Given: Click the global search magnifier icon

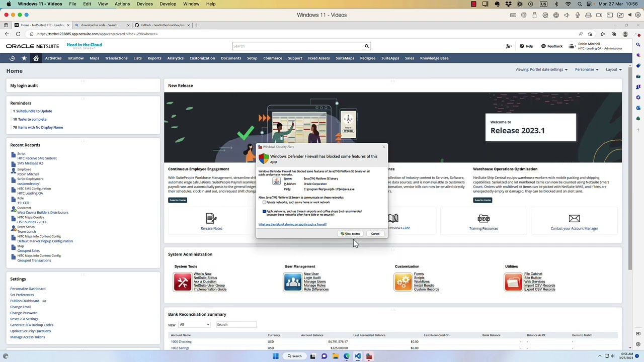Looking at the screenshot, I should pyautogui.click(x=367, y=46).
